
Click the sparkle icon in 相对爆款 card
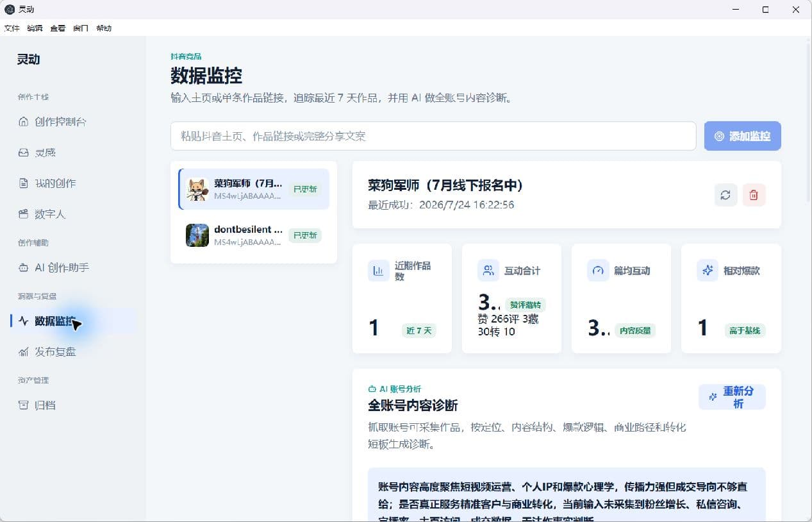pos(708,271)
